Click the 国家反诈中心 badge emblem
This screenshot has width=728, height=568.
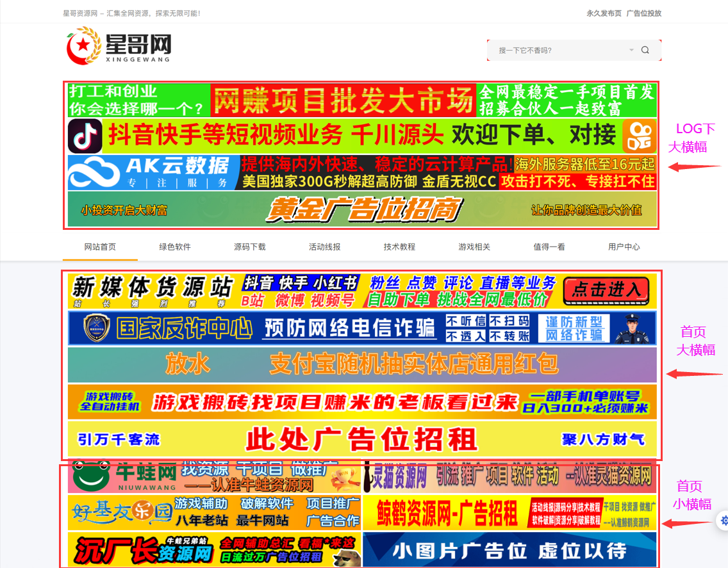(x=97, y=328)
